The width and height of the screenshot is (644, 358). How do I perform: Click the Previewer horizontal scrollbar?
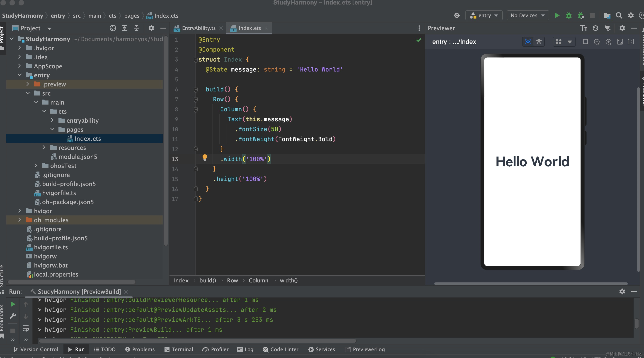pos(531,284)
